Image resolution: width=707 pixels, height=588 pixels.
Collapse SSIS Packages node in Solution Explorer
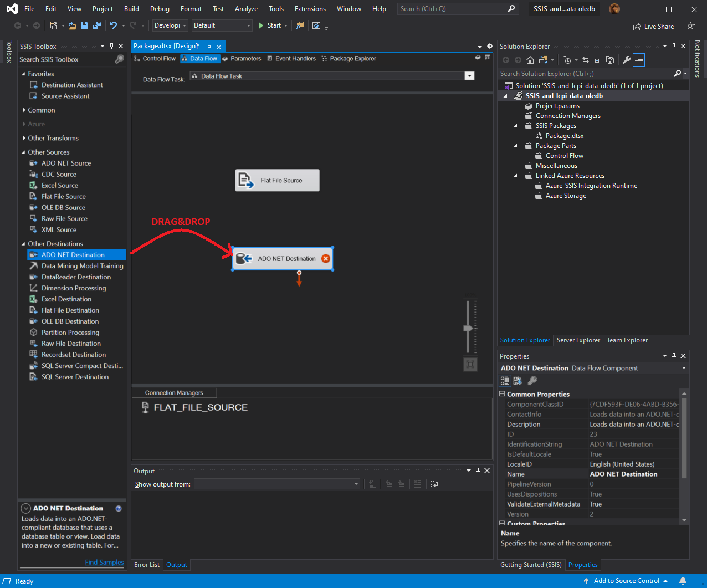coord(515,126)
